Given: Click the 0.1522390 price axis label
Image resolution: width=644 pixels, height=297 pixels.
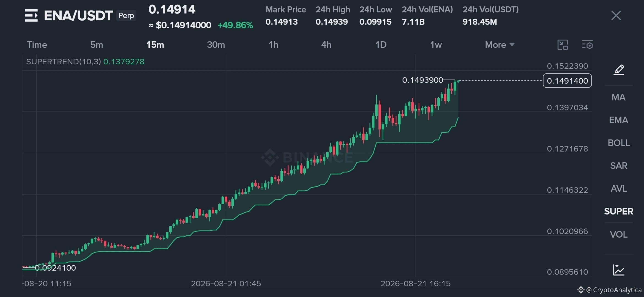Looking at the screenshot, I should click(x=567, y=66).
